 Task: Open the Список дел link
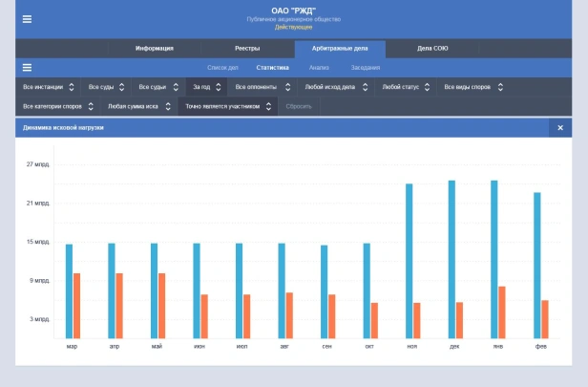pos(222,68)
